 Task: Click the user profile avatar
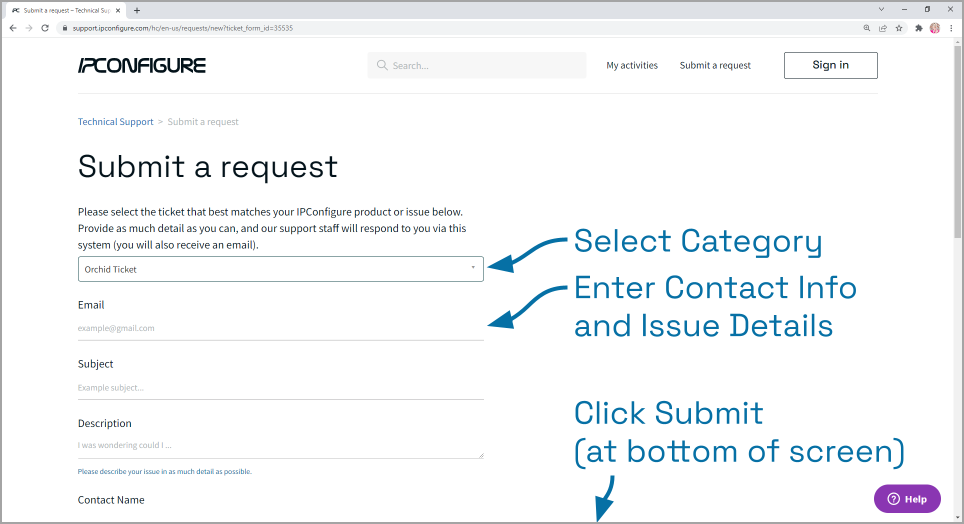pyautogui.click(x=935, y=28)
